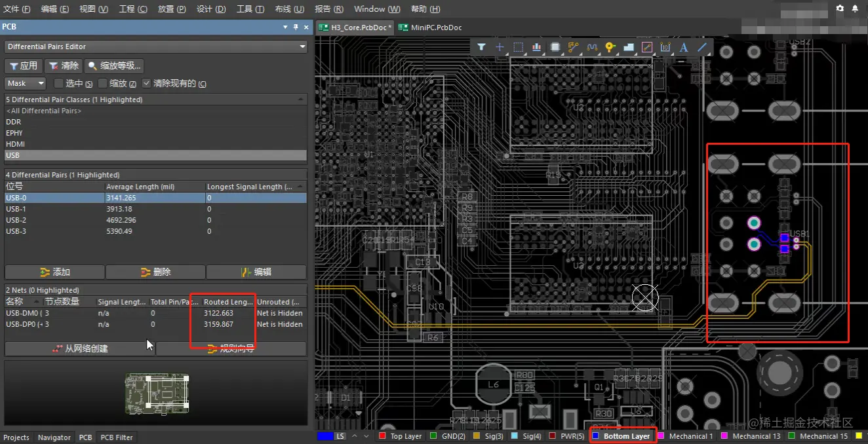Image resolution: width=868 pixels, height=444 pixels.
Task: Select the place via icon
Action: pyautogui.click(x=610, y=47)
